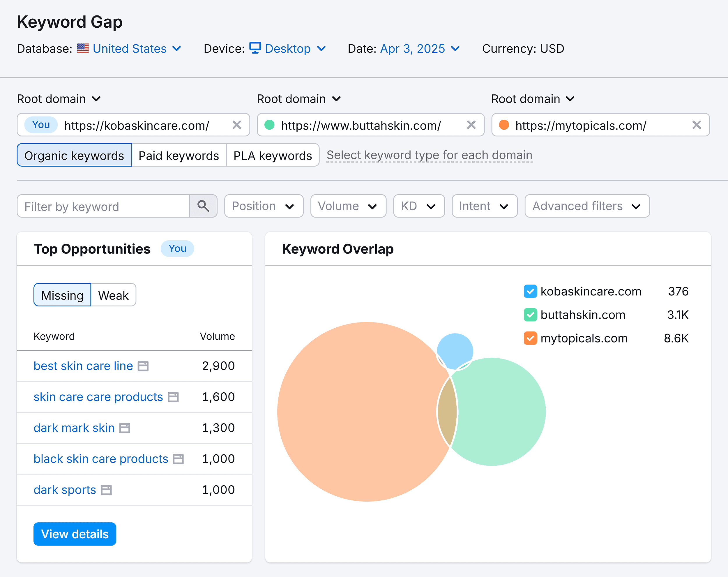The image size is (728, 577).
Task: Open the skin care care products keyword
Action: [98, 397]
